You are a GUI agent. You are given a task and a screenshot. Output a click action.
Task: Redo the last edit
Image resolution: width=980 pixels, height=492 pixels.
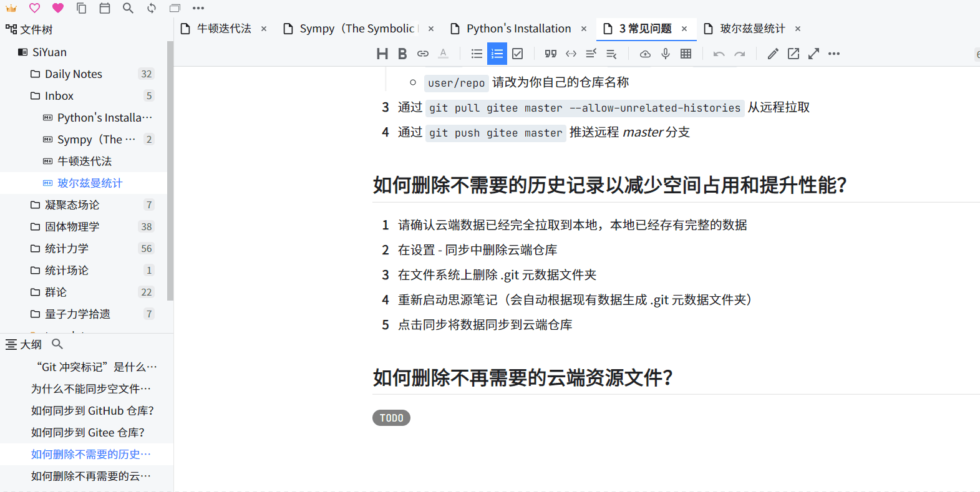[740, 54]
